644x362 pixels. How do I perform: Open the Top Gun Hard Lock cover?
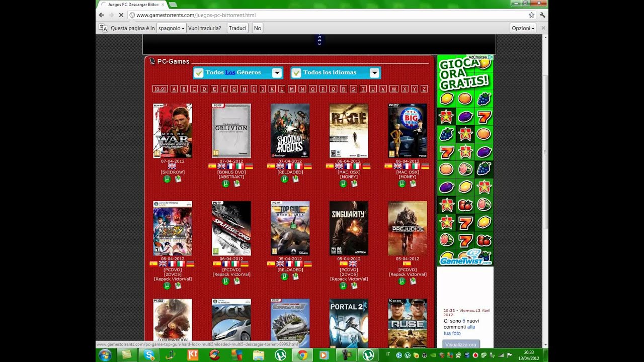[x=290, y=228]
